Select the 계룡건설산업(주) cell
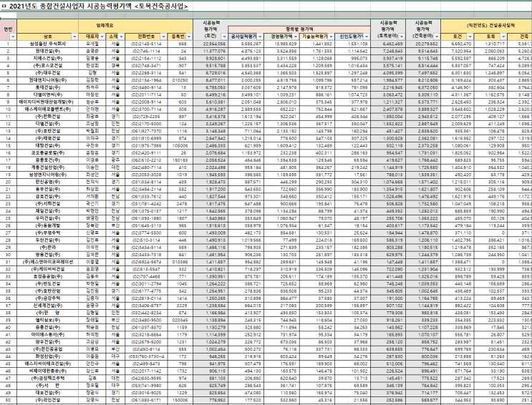 [x=47, y=167]
